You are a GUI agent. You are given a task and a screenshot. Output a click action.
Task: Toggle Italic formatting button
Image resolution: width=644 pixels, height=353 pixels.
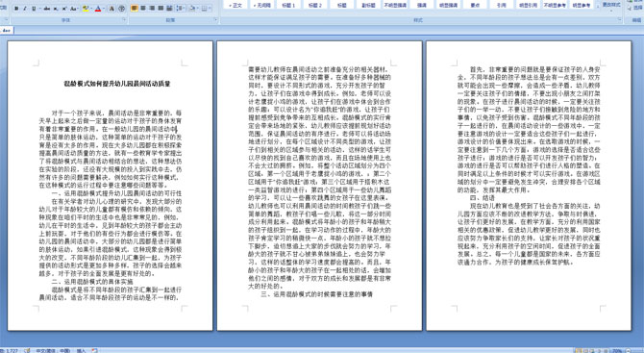coord(25,9)
